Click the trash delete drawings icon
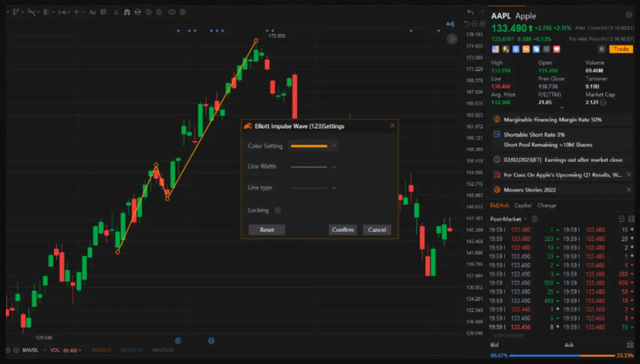Image resolution: width=640 pixels, height=364 pixels. coord(159,12)
